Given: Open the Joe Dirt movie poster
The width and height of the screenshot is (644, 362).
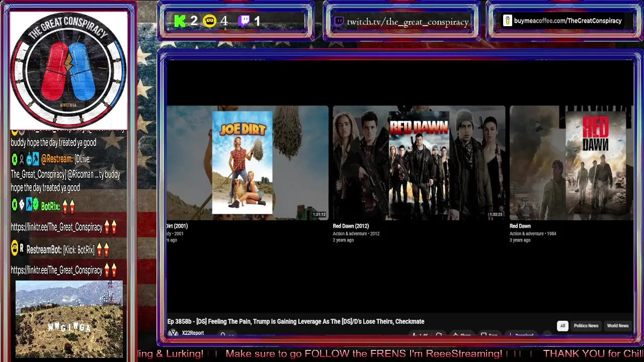Looking at the screenshot, I should (242, 162).
